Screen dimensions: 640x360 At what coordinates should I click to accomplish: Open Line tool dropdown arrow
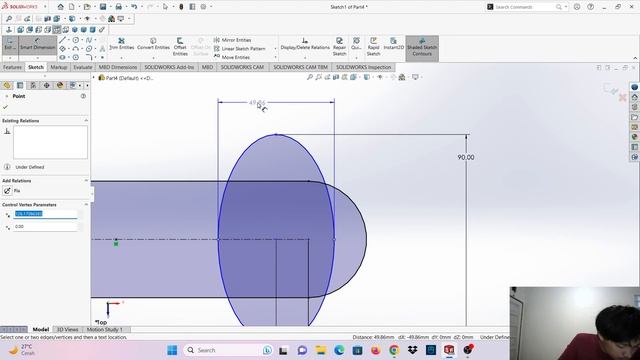[x=69, y=40]
